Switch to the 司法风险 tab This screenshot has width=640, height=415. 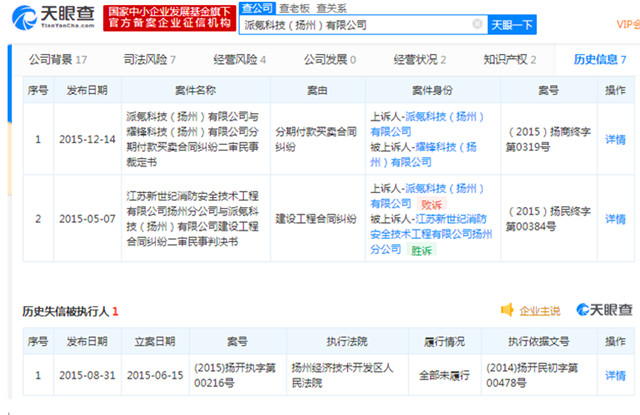pos(149,60)
